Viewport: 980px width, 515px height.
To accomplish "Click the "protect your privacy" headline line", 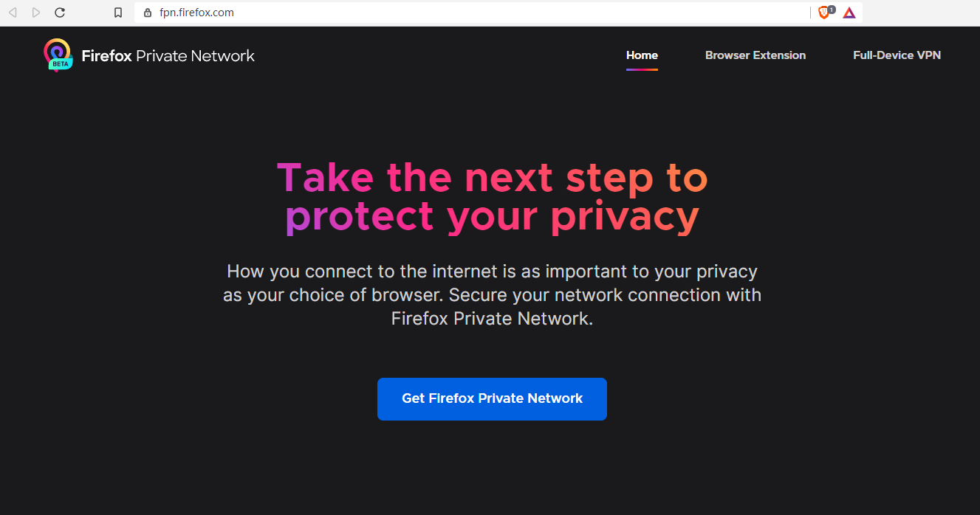I will (492, 217).
